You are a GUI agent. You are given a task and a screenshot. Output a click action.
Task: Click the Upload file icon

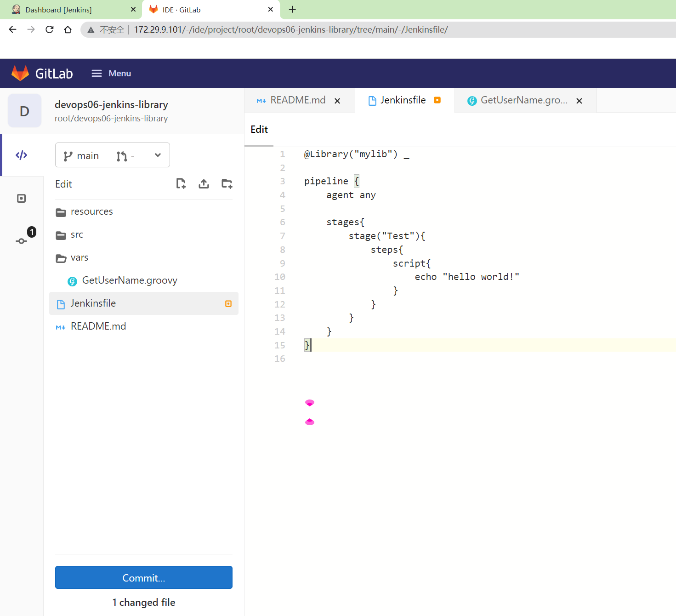(x=204, y=184)
